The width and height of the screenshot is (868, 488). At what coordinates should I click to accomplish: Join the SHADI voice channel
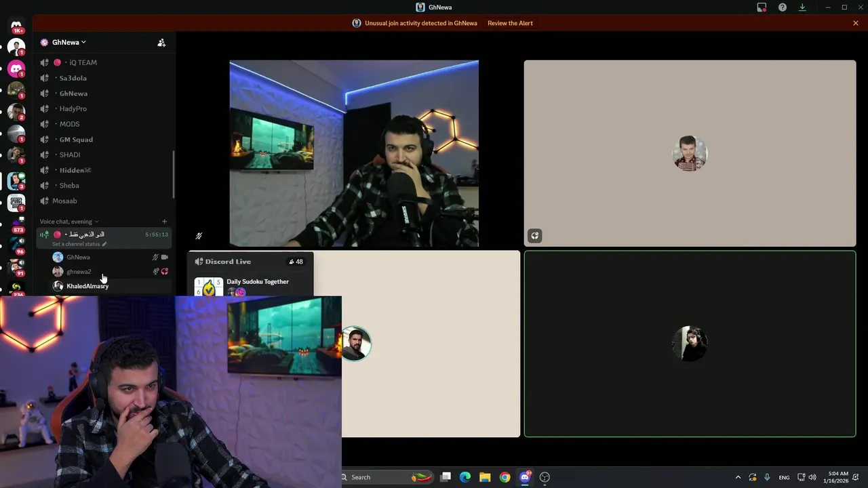pos(104,155)
